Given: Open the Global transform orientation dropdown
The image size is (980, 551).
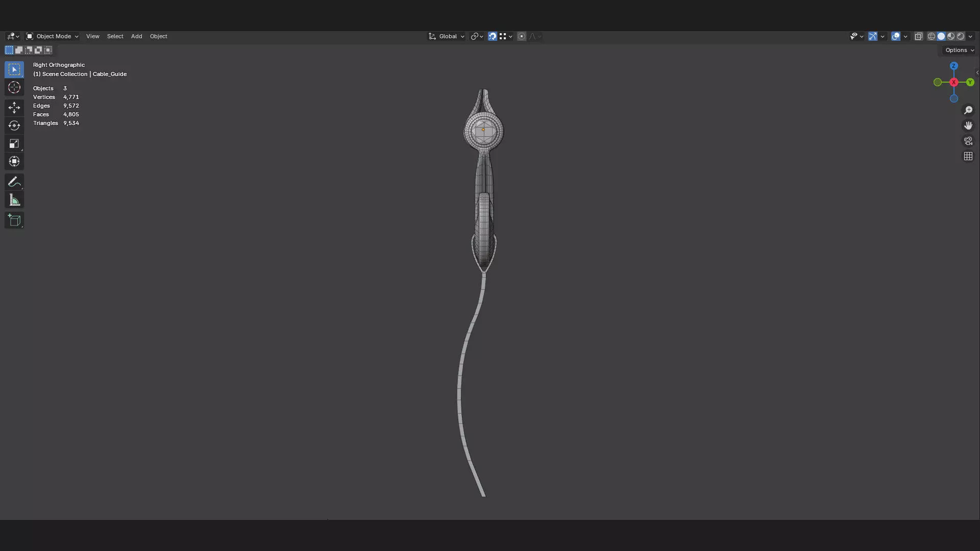Looking at the screenshot, I should point(447,36).
